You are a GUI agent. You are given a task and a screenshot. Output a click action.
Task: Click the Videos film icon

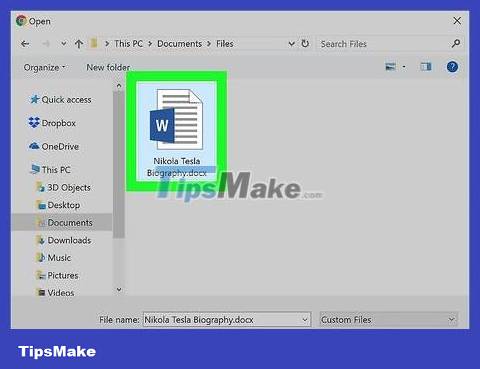(41, 293)
